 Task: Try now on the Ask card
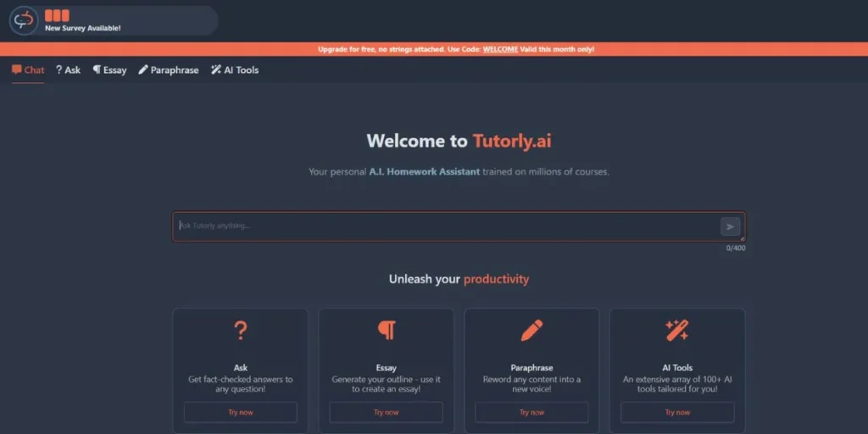click(240, 413)
